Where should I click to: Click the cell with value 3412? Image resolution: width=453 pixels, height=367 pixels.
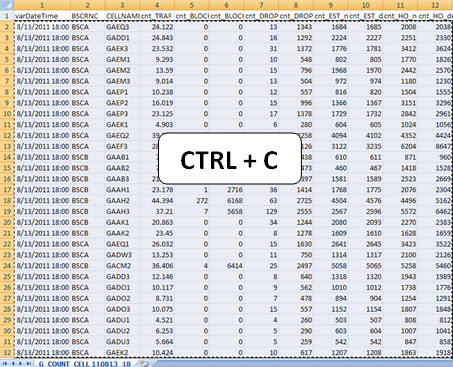point(400,48)
